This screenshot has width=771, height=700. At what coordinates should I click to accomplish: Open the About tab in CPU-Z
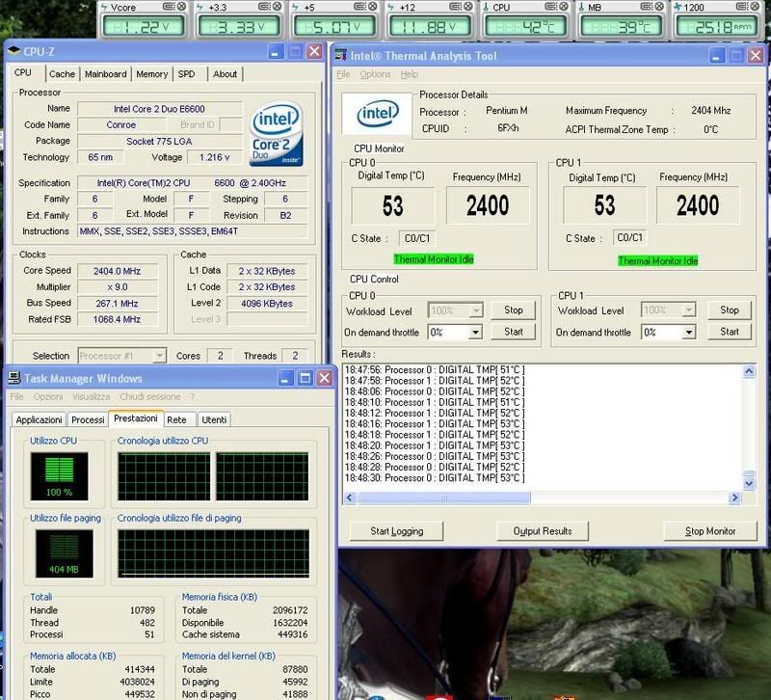225,74
